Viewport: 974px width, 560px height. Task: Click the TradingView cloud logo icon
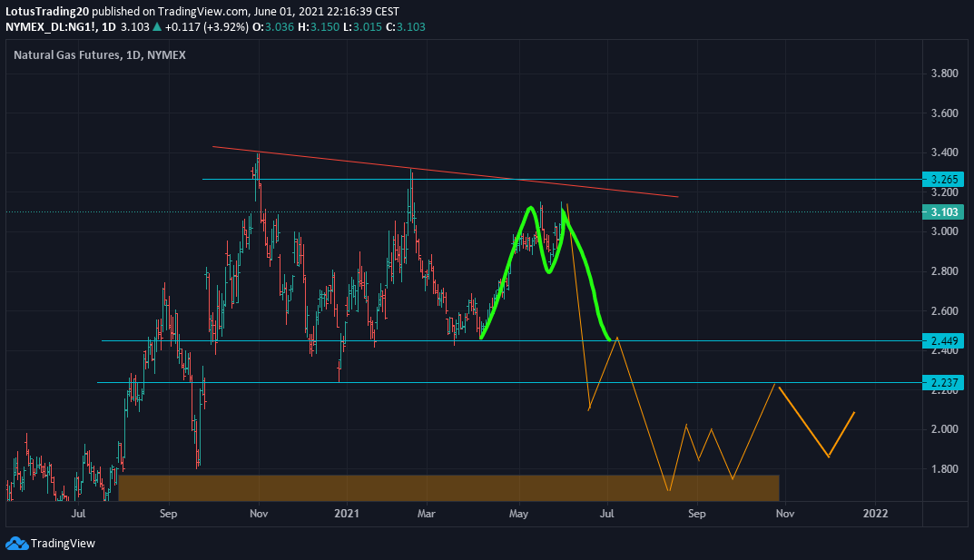[x=16, y=544]
